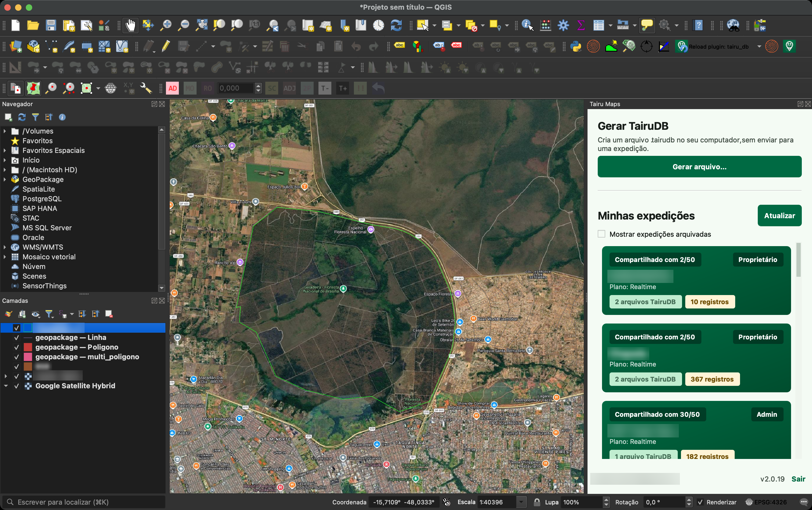Collapse the Google Satellite Hybrid layer group
812x510 pixels.
tap(6, 386)
